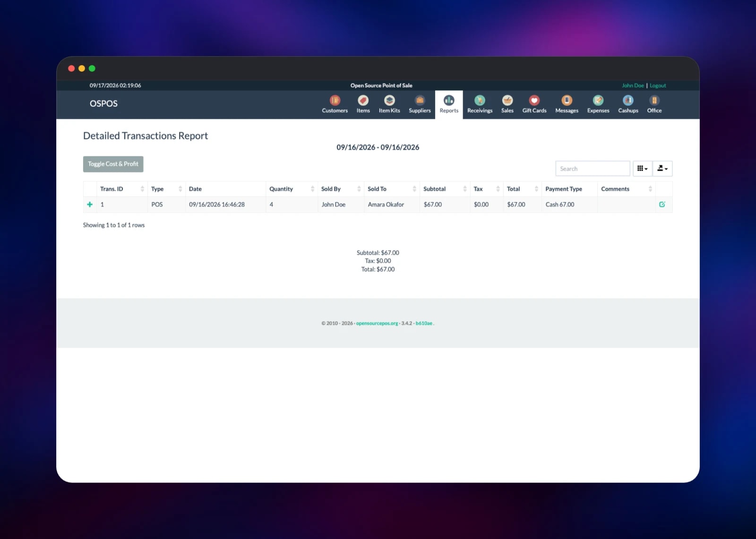Screen dimensions: 756x539
Task: Sort table by Sold To column
Action: tap(392, 189)
